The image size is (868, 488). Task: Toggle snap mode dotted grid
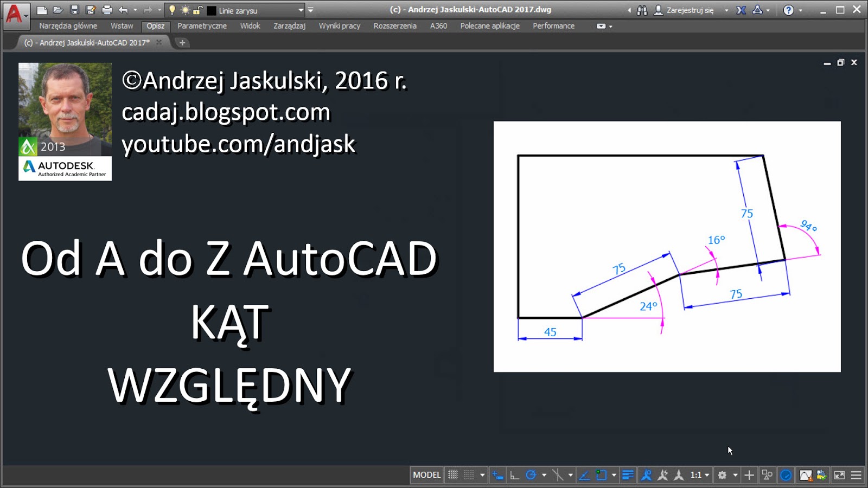[x=469, y=475]
